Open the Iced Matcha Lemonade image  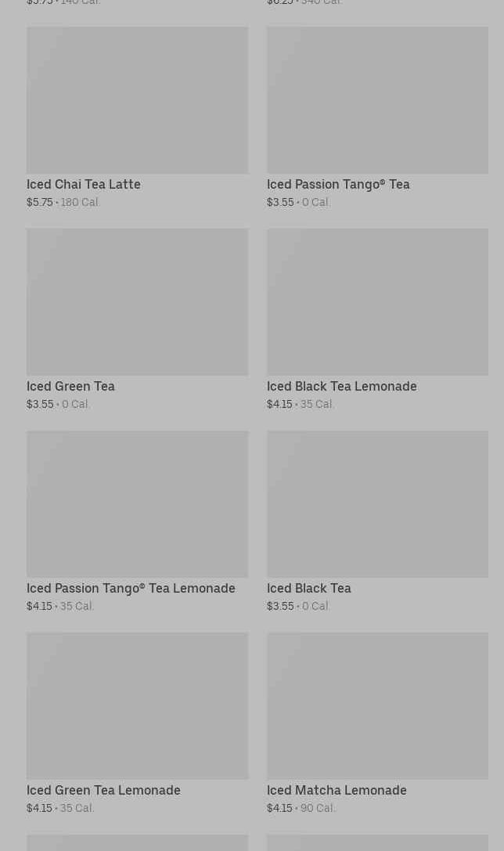(x=377, y=705)
